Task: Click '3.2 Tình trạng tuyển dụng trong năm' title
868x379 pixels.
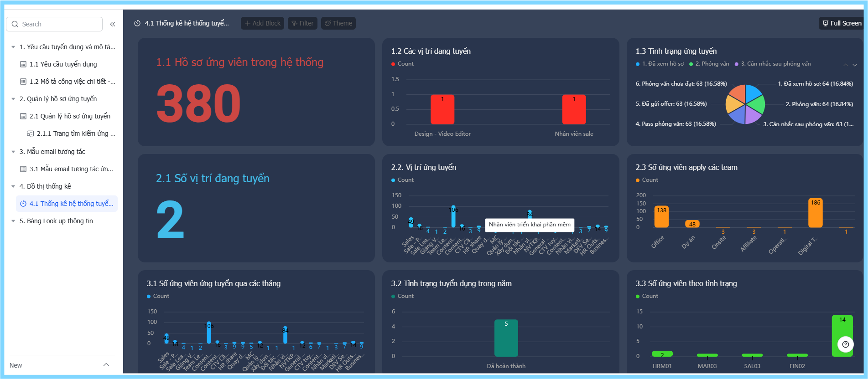Action: pos(451,283)
